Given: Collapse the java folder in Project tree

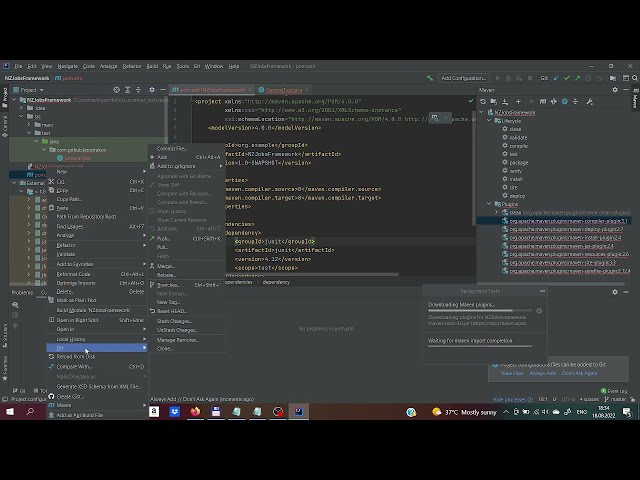Looking at the screenshot, I should pos(36,141).
